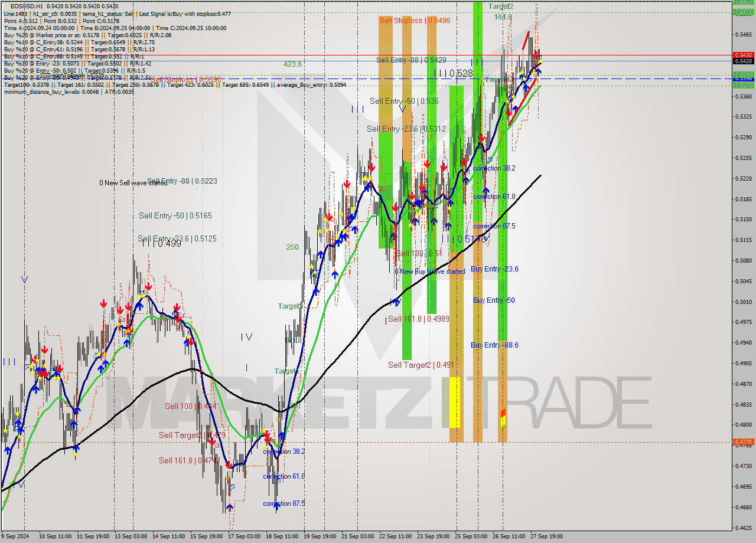
Task: Click the '21 Sep 03:00' time label
Action: tap(357, 537)
